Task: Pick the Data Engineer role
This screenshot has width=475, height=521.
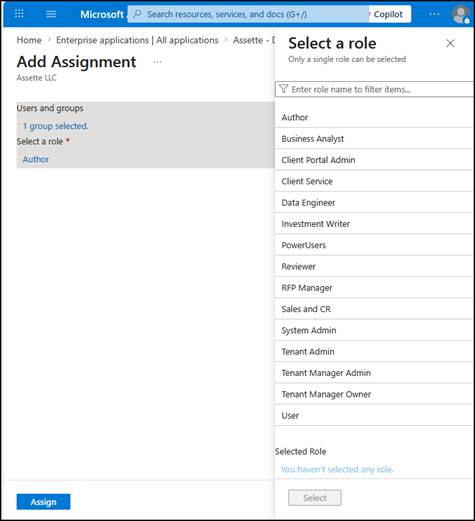Action: (x=374, y=203)
